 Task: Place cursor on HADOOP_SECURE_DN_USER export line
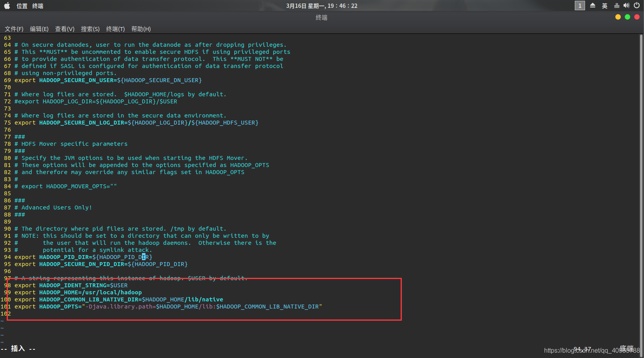pos(108,80)
